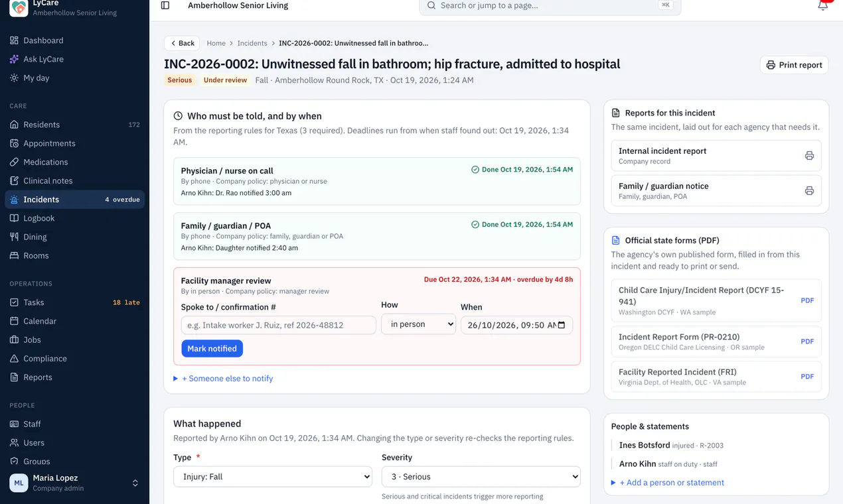Screen dimensions: 843x504
Task: Open Appointments in the sidebar
Action: pyautogui.click(x=74, y=143)
